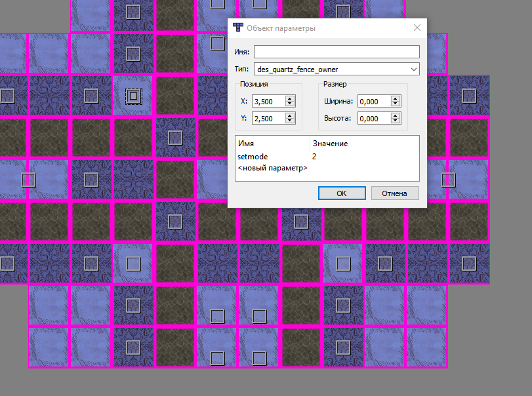Expand the Тип dropdown arrow
The width and height of the screenshot is (532, 396).
pos(413,69)
